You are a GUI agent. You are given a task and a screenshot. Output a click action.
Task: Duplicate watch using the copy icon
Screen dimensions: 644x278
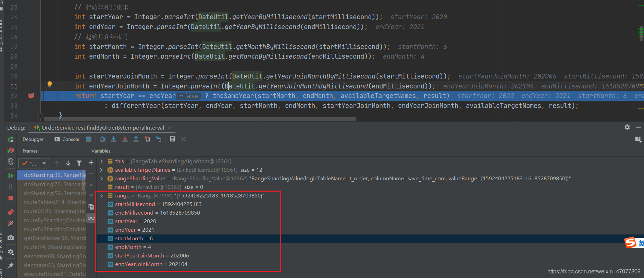91,207
